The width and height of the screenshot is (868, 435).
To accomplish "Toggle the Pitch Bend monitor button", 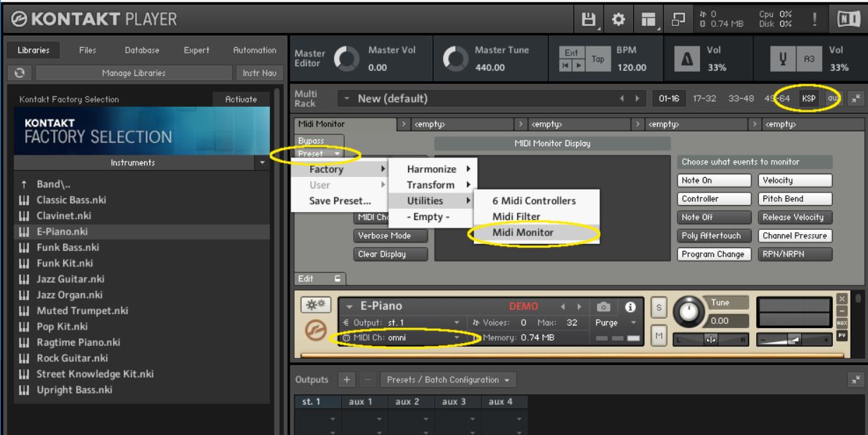I will pyautogui.click(x=795, y=199).
